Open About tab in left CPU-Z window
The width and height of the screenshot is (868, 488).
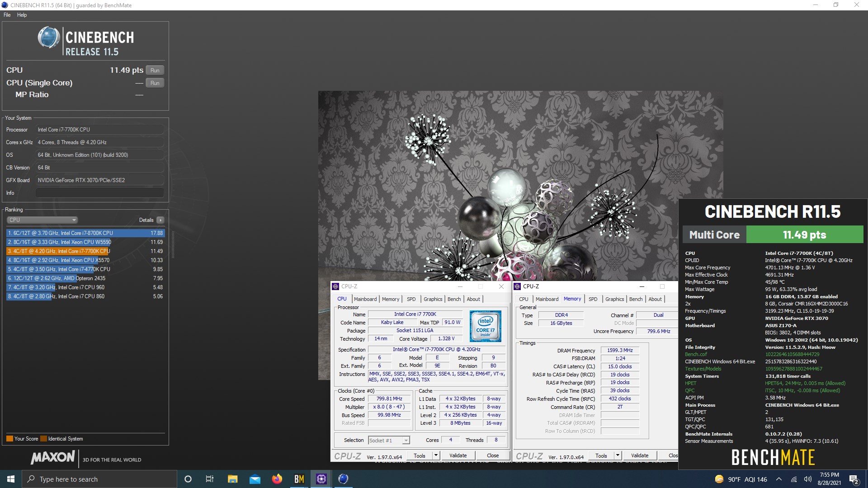pos(473,299)
